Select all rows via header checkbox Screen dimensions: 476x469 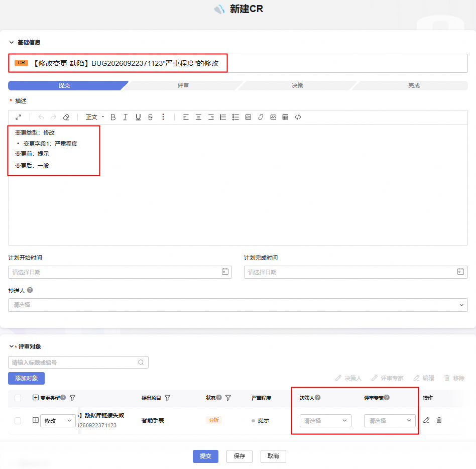click(18, 398)
